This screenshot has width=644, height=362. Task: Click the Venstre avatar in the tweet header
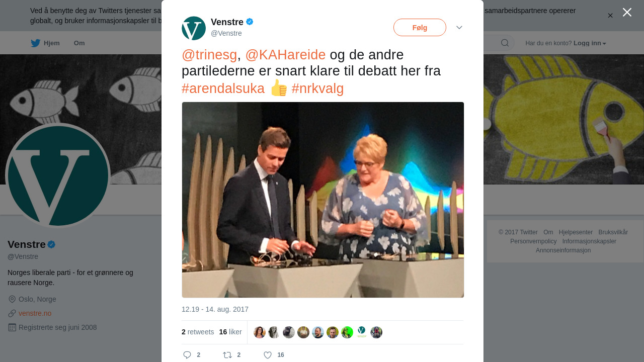(x=194, y=28)
